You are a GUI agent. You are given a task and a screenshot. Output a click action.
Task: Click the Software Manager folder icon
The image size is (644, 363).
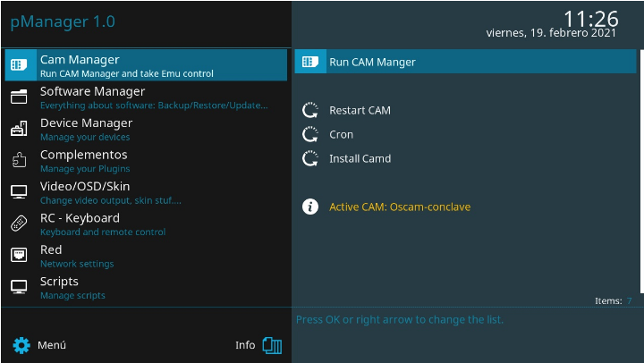pyautogui.click(x=19, y=97)
